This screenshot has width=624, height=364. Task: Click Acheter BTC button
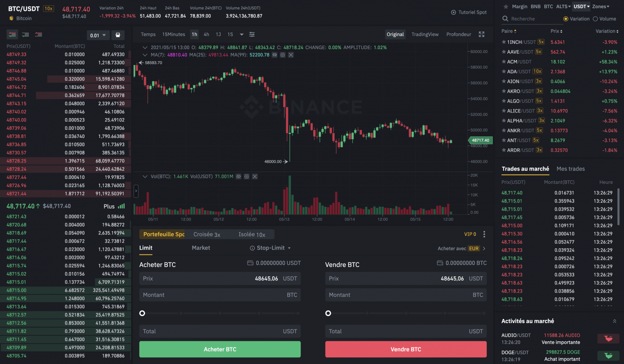(220, 349)
